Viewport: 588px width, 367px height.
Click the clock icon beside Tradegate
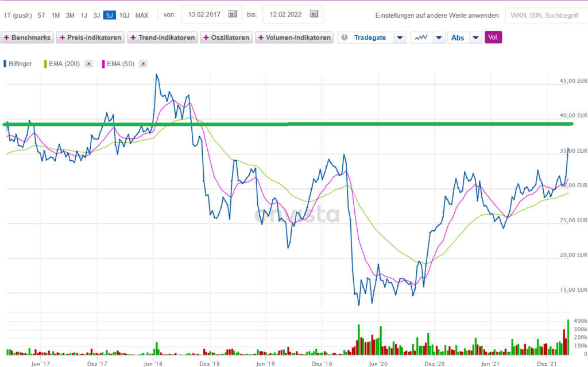(344, 38)
